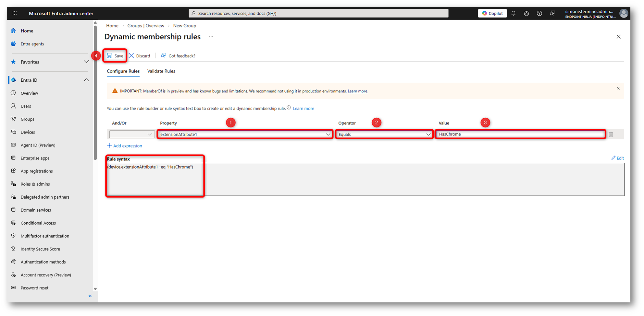Click the Account recovery (Preview) icon

click(13, 275)
